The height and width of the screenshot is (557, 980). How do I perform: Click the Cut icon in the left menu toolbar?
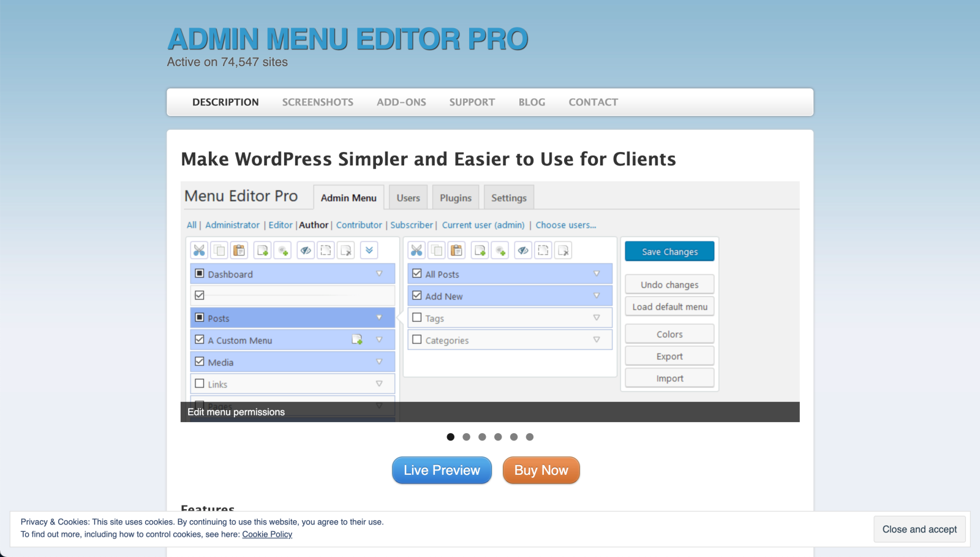(199, 250)
